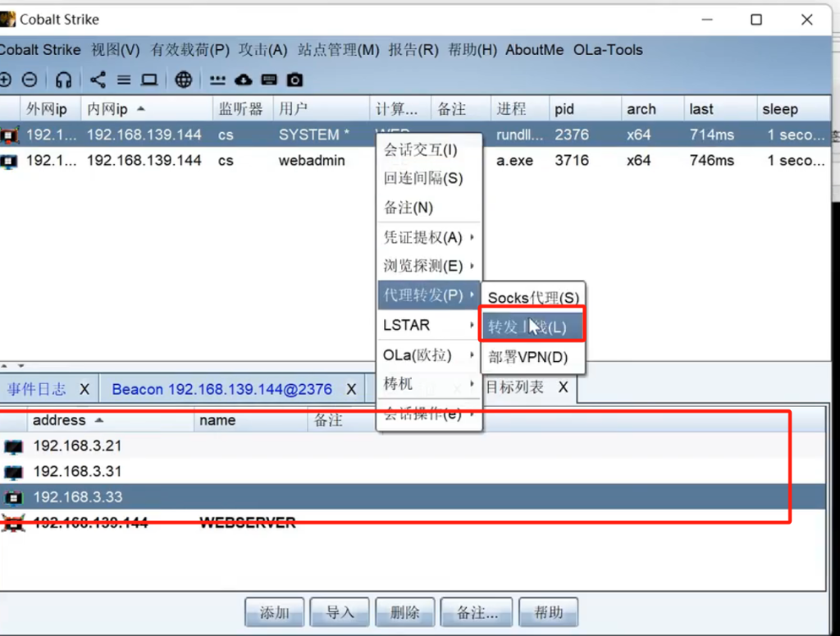Click the a.exe process cell

[514, 161]
